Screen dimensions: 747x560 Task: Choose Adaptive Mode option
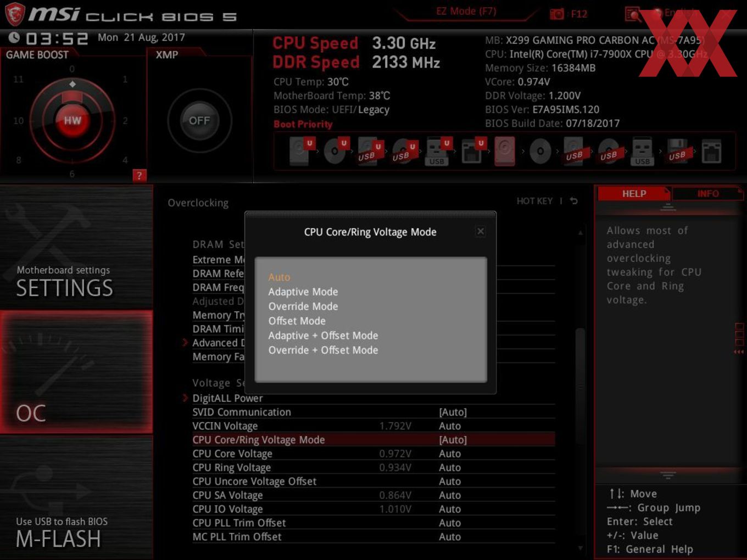pos(303,292)
